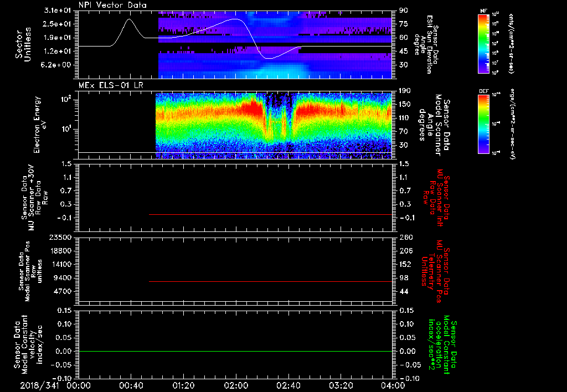Click the "02:40" time tick label
567x392 pixels.
point(288,385)
